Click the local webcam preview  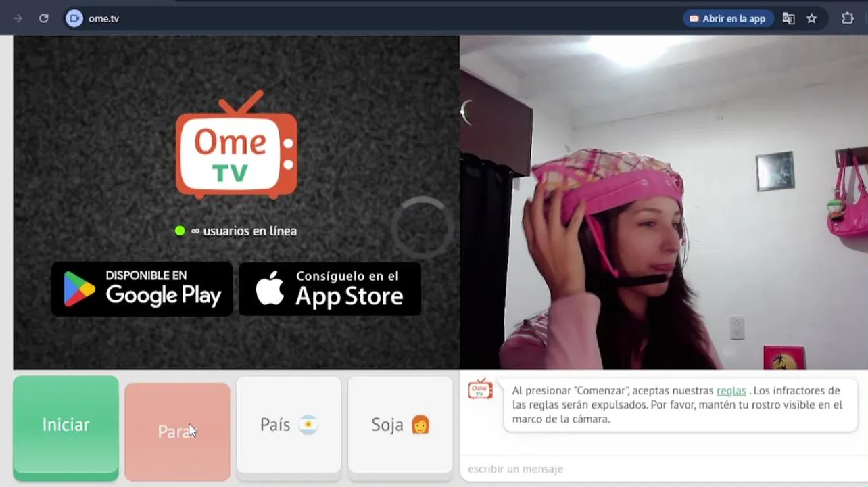pyautogui.click(x=664, y=202)
